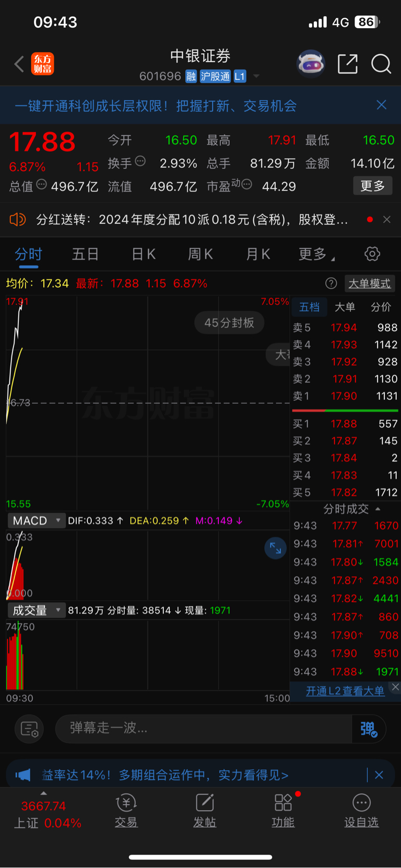
Task: Tap the 沪股通 tag
Action: pos(215,76)
